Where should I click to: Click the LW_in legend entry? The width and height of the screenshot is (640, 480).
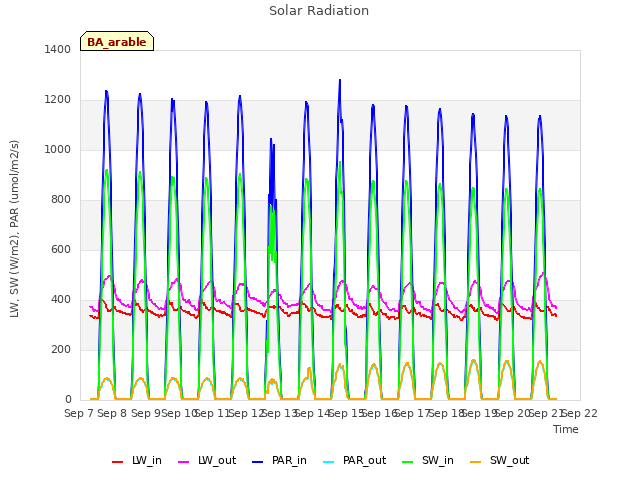(137, 461)
